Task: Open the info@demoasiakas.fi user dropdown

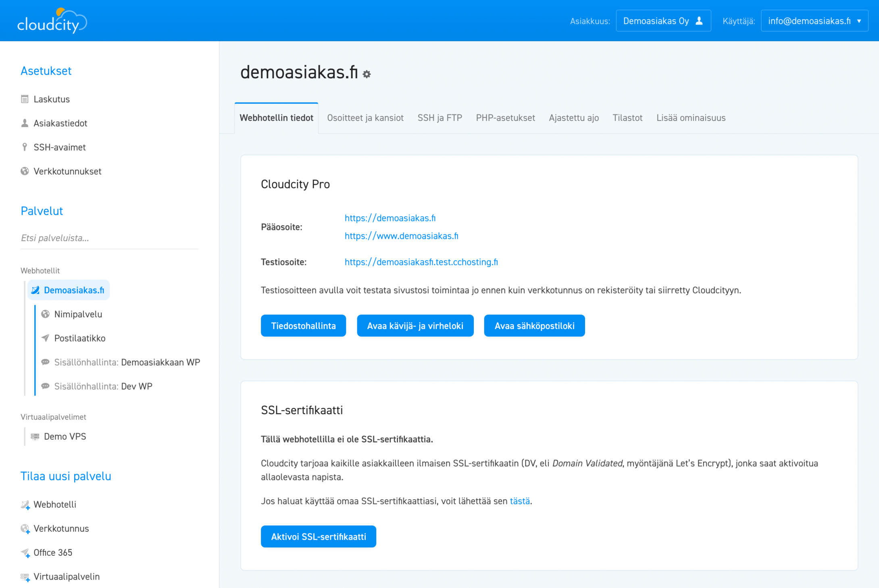Action: pyautogui.click(x=814, y=21)
